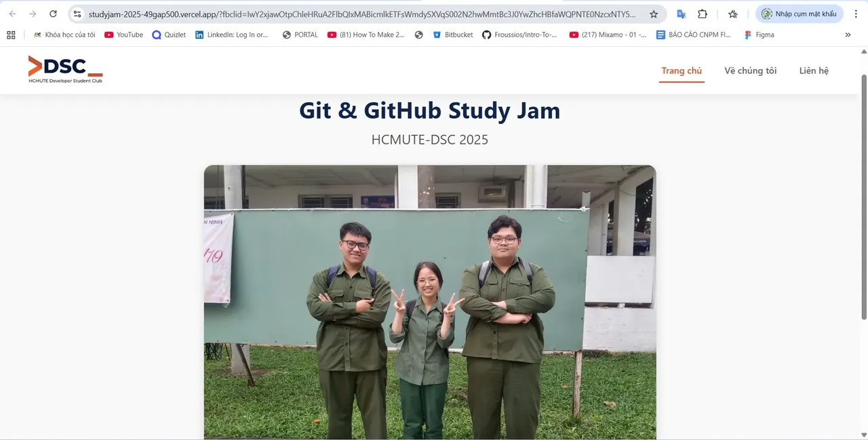Open the Khóa học của tôi bookmark

pos(64,35)
